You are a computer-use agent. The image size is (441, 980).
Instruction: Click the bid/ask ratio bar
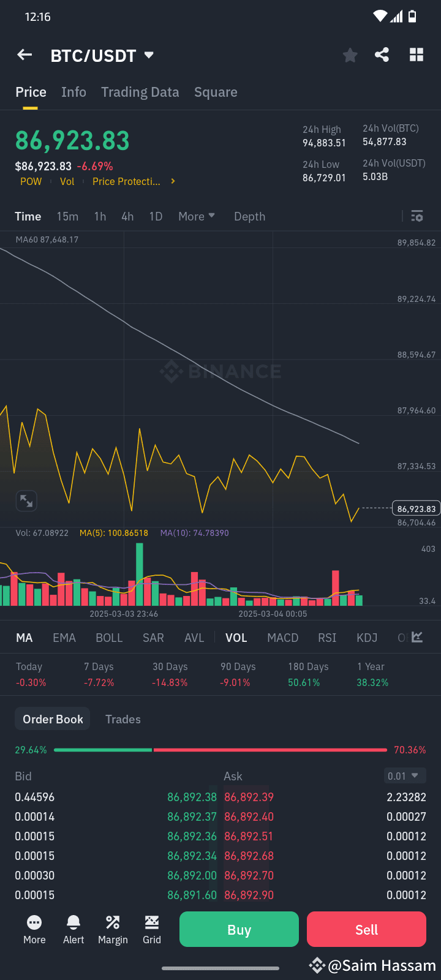pos(221,749)
